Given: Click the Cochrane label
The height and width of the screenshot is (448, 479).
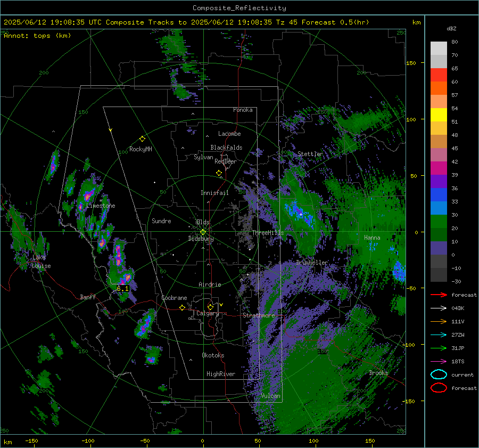Looking at the screenshot, I should [x=174, y=298].
